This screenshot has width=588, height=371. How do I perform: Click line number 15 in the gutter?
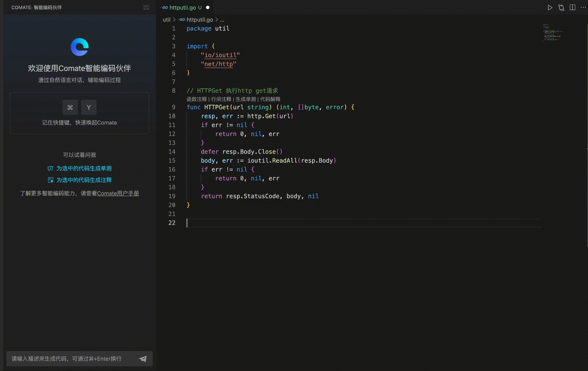click(x=172, y=160)
